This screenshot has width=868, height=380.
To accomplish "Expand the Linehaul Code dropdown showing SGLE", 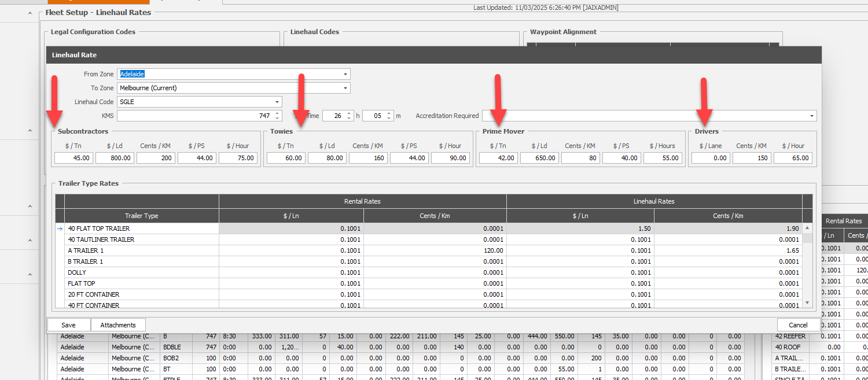I will [277, 102].
